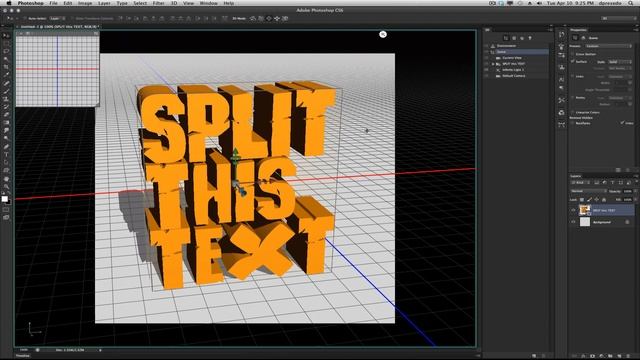Open the Filter menu
The width and height of the screenshot is (640, 360).
click(x=158, y=3)
